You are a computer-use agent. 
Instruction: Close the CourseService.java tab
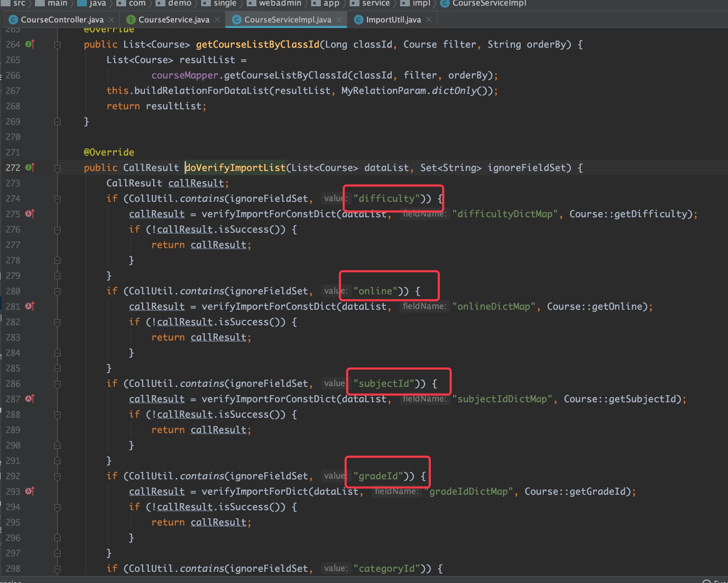pyautogui.click(x=217, y=20)
